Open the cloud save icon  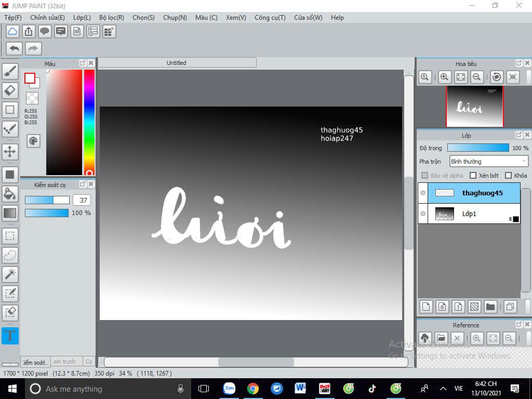coord(12,32)
